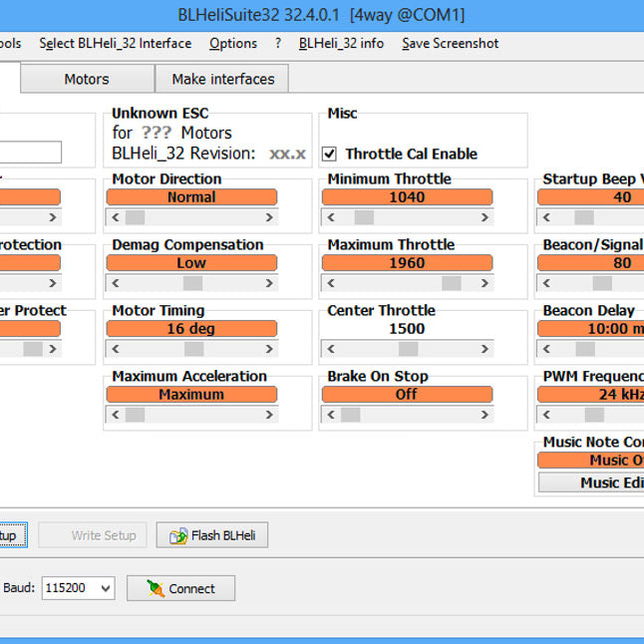Click the Connect plug icon
Screen dimensions: 644x644
point(156,588)
